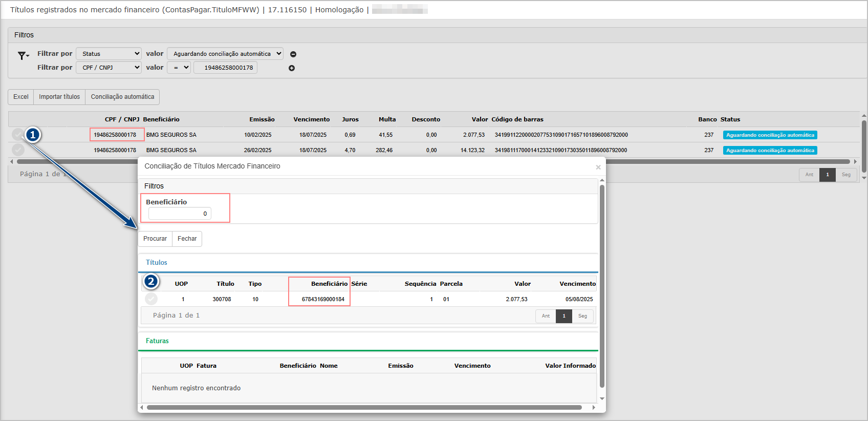Sort Títulos by Sequência header
The image size is (868, 421).
[x=420, y=284]
